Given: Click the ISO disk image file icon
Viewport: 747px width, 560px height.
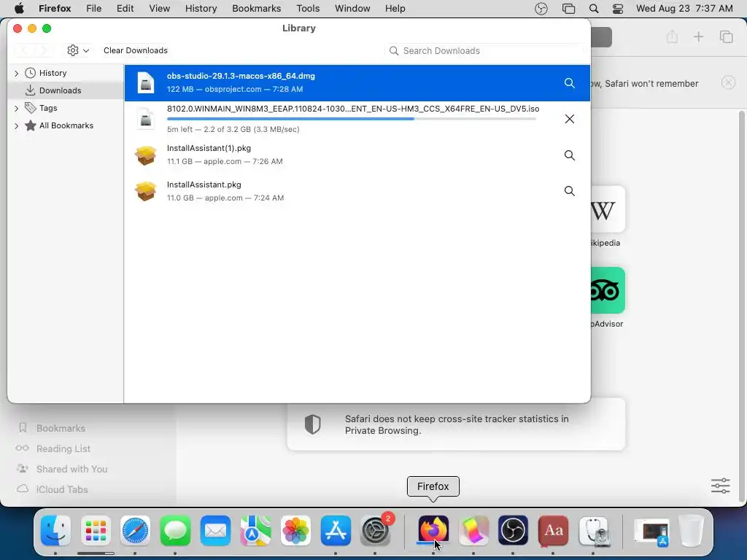Looking at the screenshot, I should point(146,119).
